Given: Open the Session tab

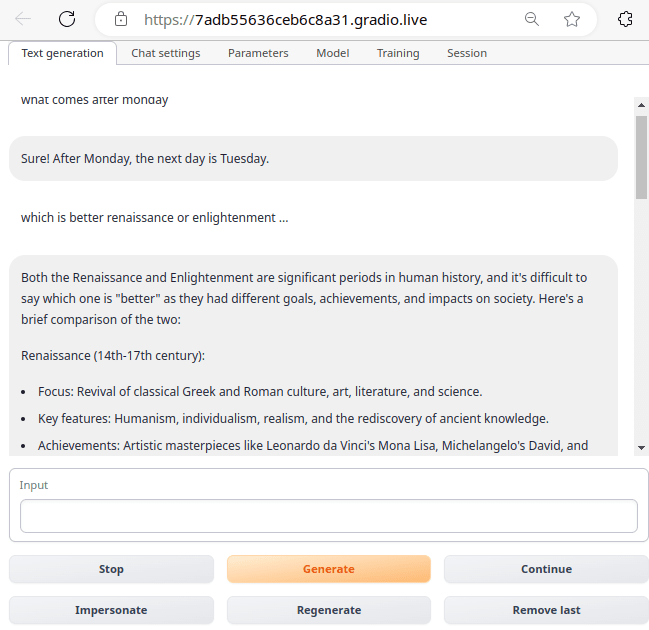Looking at the screenshot, I should (x=467, y=53).
